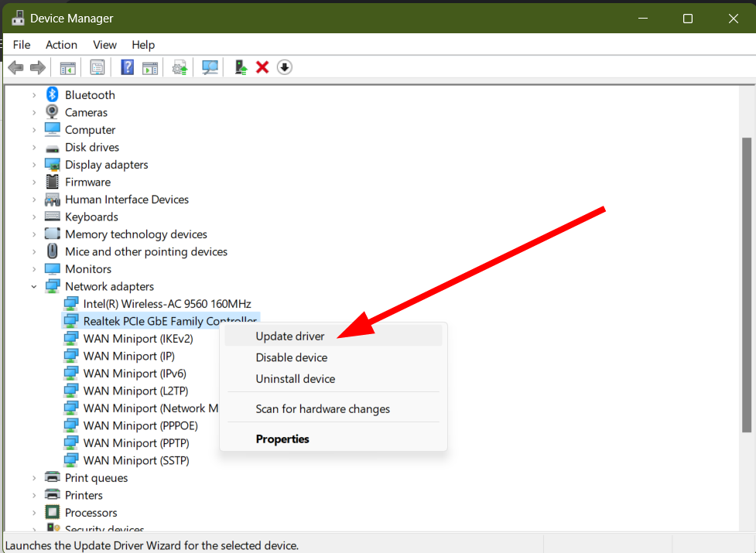Image resolution: width=756 pixels, height=553 pixels.
Task: Click the Firmware chip icon
Action: 52,182
